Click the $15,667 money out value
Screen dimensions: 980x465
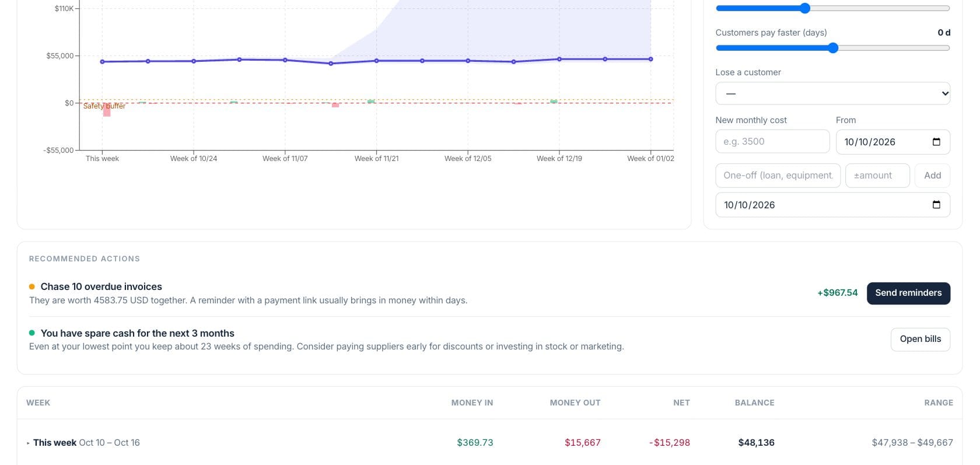pyautogui.click(x=583, y=443)
